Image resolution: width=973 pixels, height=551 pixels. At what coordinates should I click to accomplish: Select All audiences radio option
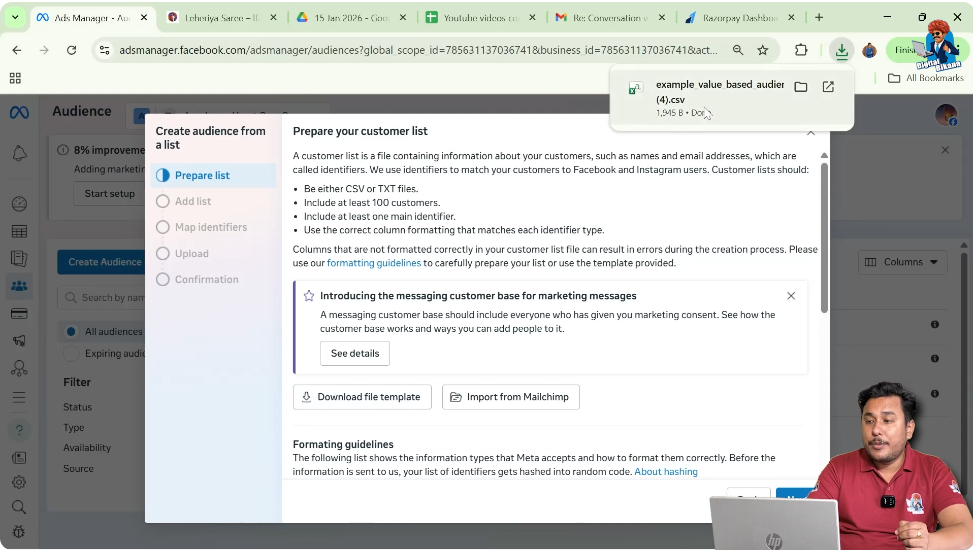pos(71,332)
